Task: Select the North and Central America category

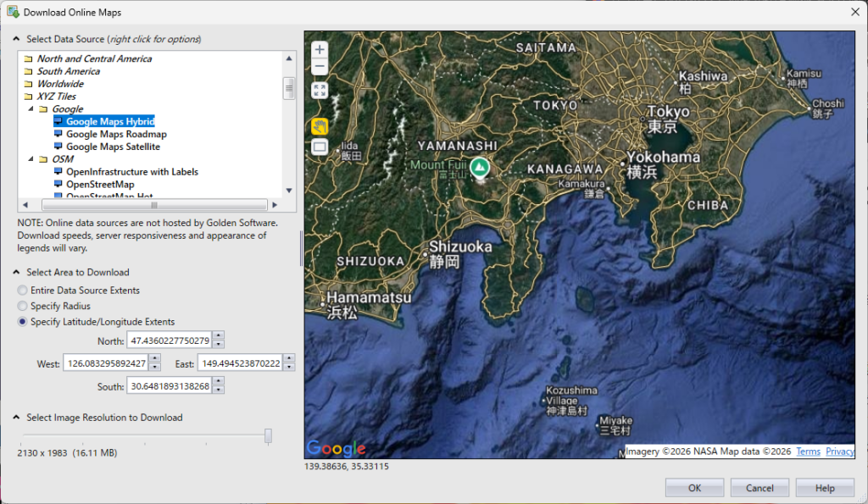Action: click(x=94, y=58)
